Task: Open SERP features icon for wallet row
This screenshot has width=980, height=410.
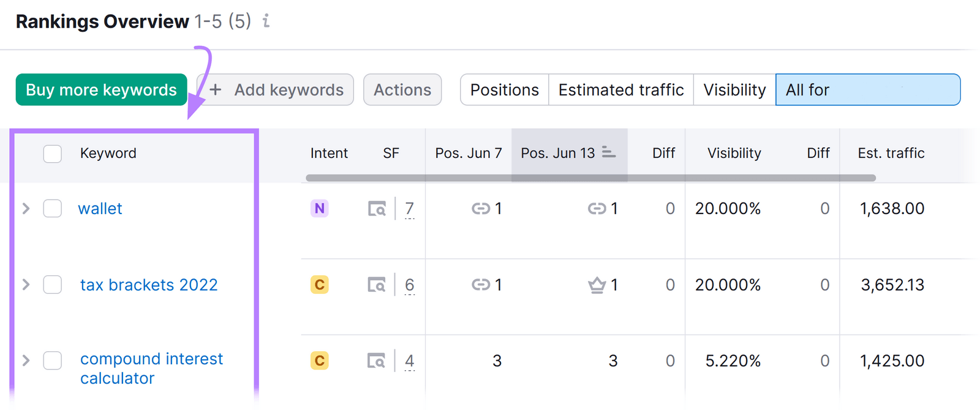Action: click(x=377, y=209)
